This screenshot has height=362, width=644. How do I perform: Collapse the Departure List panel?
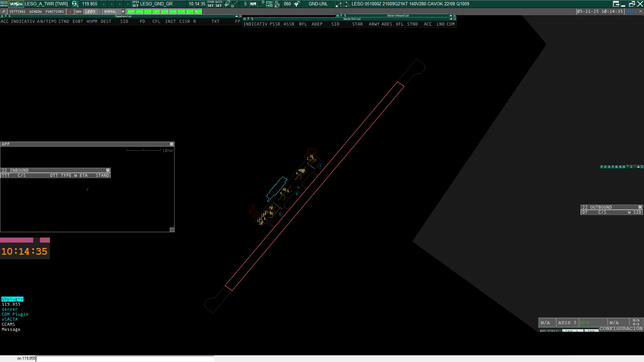pos(237,16)
